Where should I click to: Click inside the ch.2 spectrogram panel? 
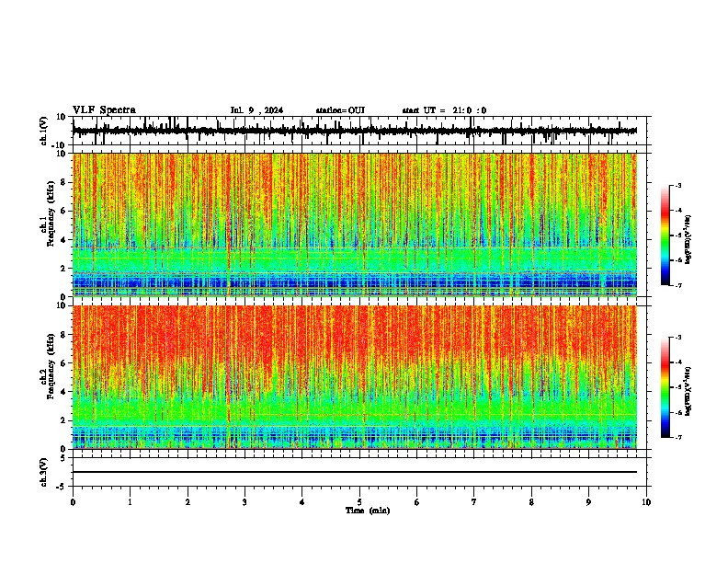(x=355, y=377)
